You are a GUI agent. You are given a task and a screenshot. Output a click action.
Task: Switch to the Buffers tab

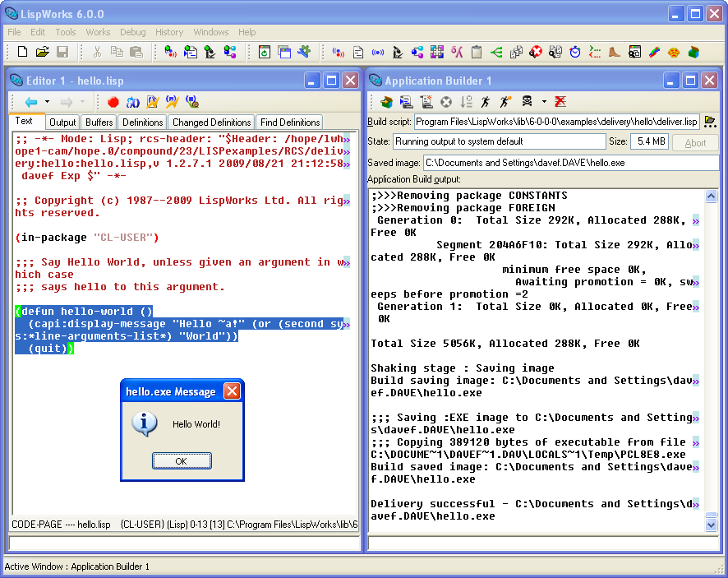pyautogui.click(x=99, y=123)
